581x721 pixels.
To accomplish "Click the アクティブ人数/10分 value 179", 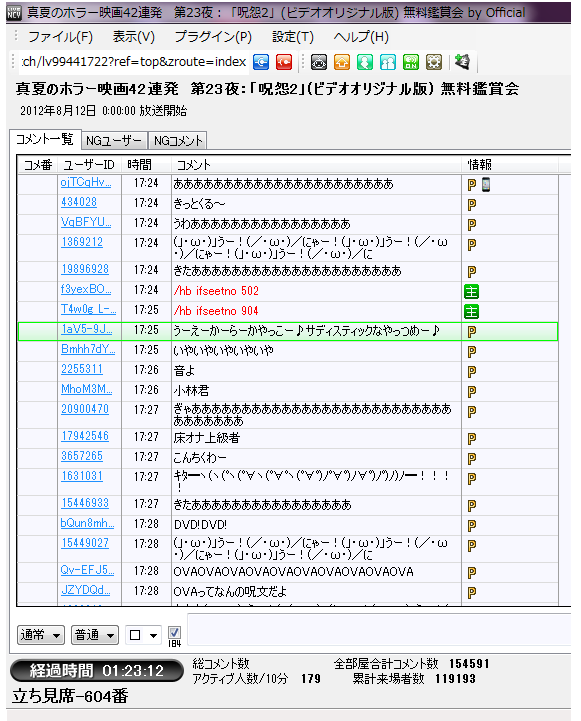I will pyautogui.click(x=311, y=679).
